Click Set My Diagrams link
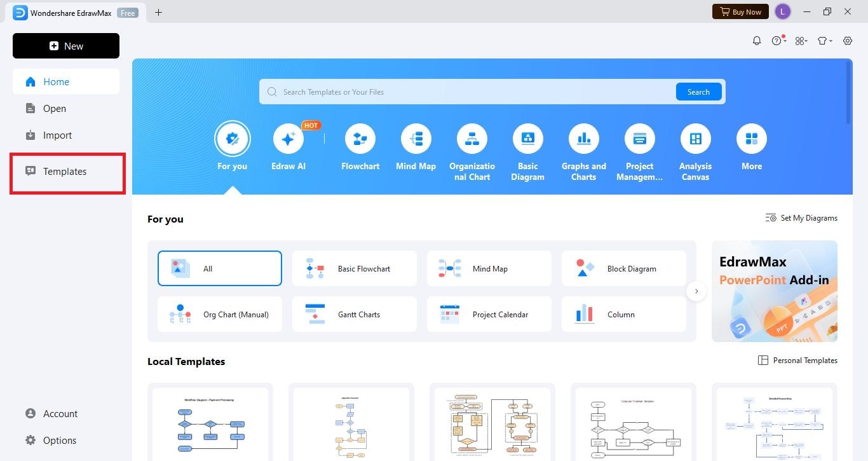The image size is (868, 461). 801,218
